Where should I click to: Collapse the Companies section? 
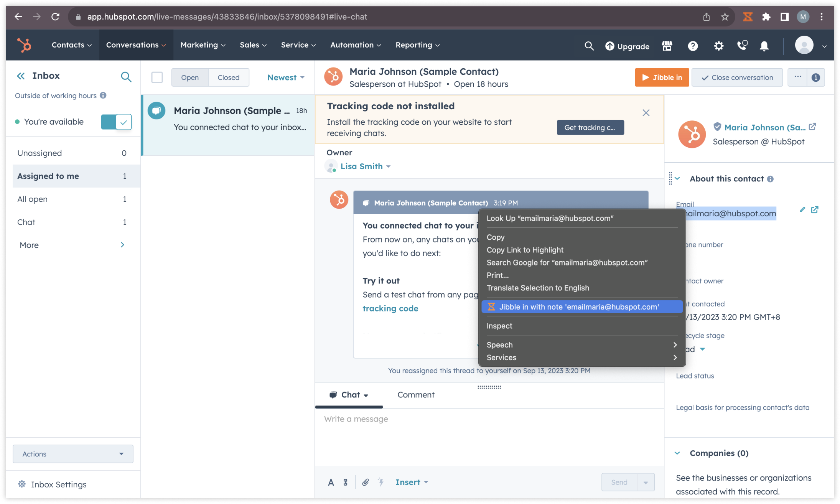(x=677, y=453)
